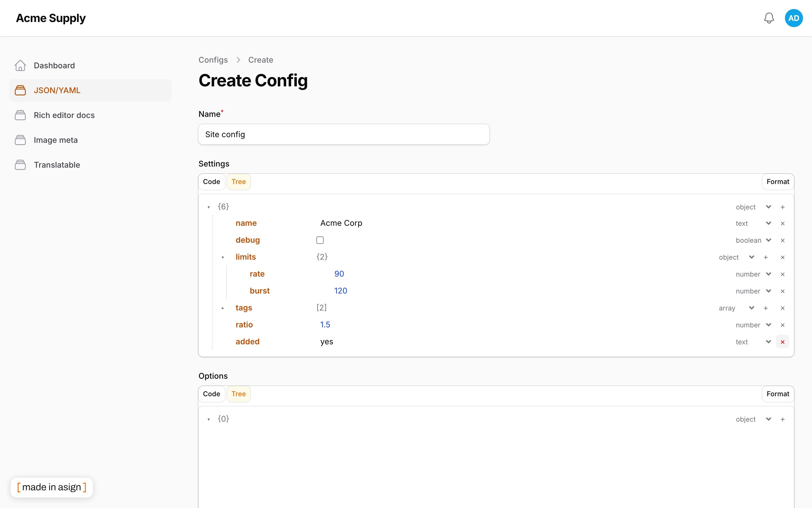Image resolution: width=812 pixels, height=508 pixels.
Task: Open the AD user avatar menu
Action: [794, 18]
